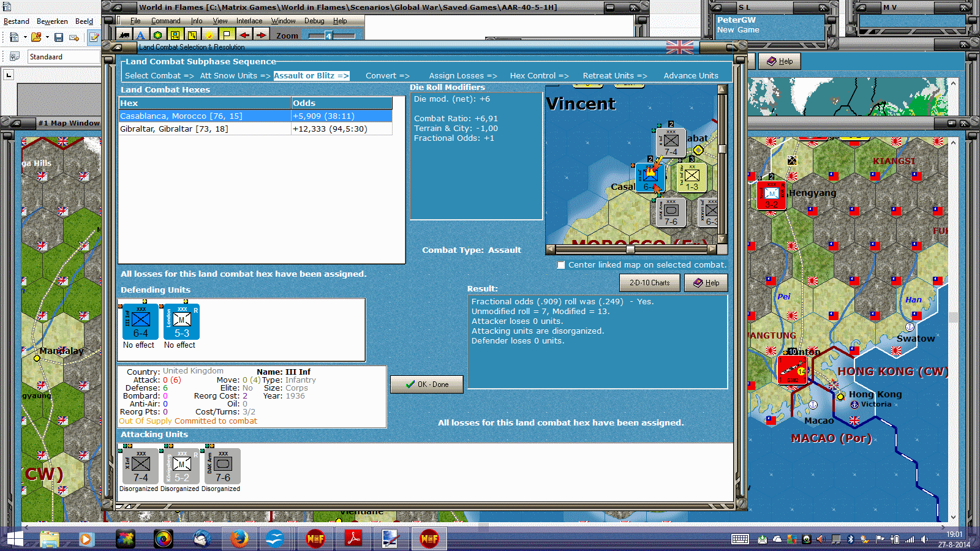Click the red 3-2 unit on Hengyang map

[x=771, y=195]
